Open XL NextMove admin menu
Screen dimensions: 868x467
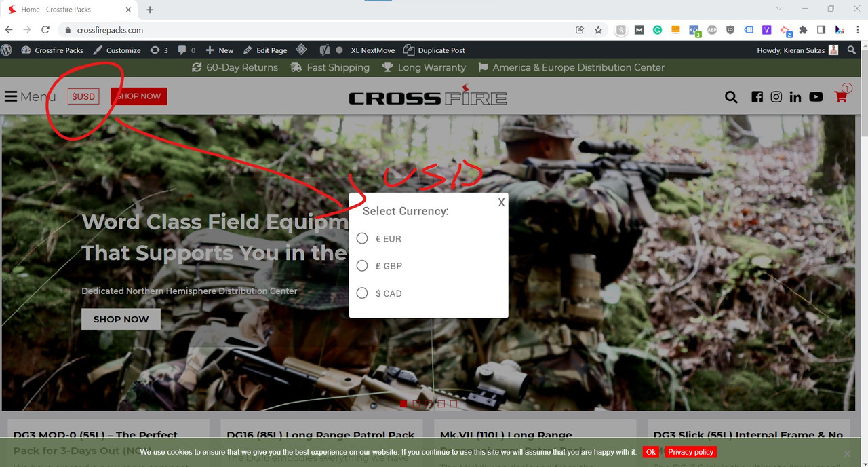(x=372, y=50)
